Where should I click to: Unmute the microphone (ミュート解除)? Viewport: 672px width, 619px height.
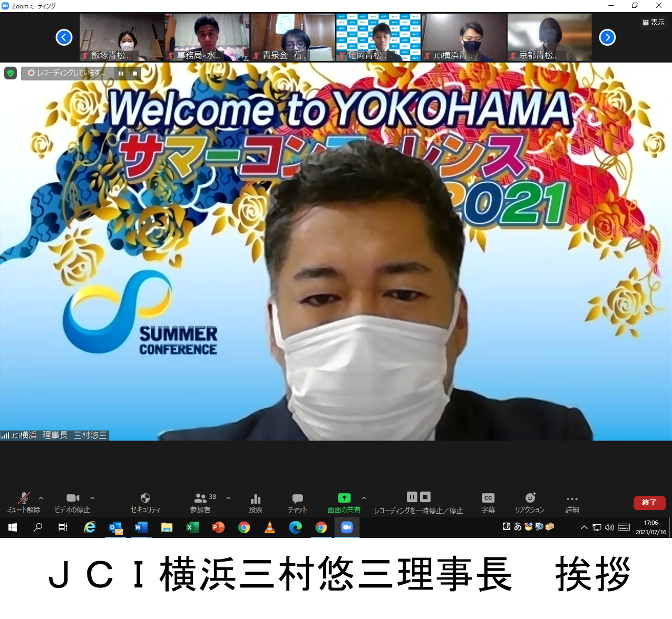click(24, 502)
